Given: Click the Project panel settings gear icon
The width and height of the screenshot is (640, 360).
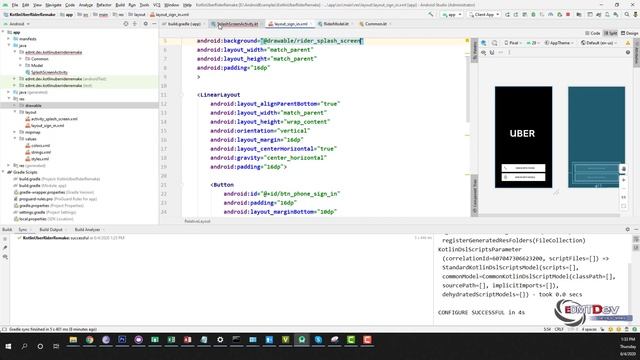Looking at the screenshot, I should pyautogui.click(x=145, y=24).
